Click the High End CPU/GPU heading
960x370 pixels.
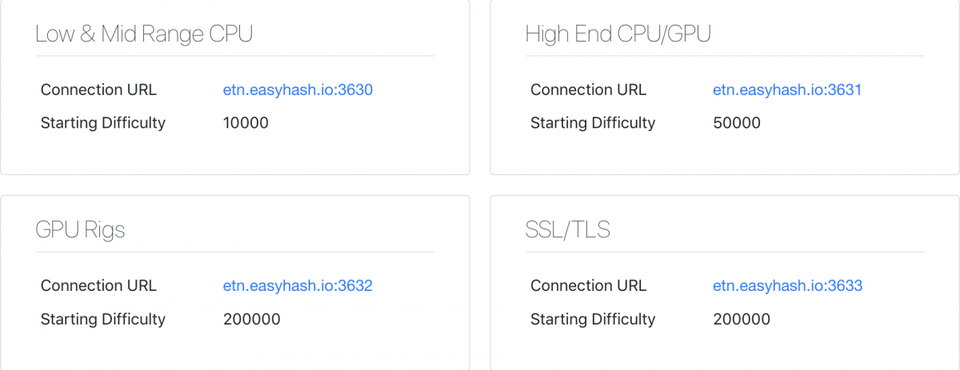pyautogui.click(x=618, y=34)
